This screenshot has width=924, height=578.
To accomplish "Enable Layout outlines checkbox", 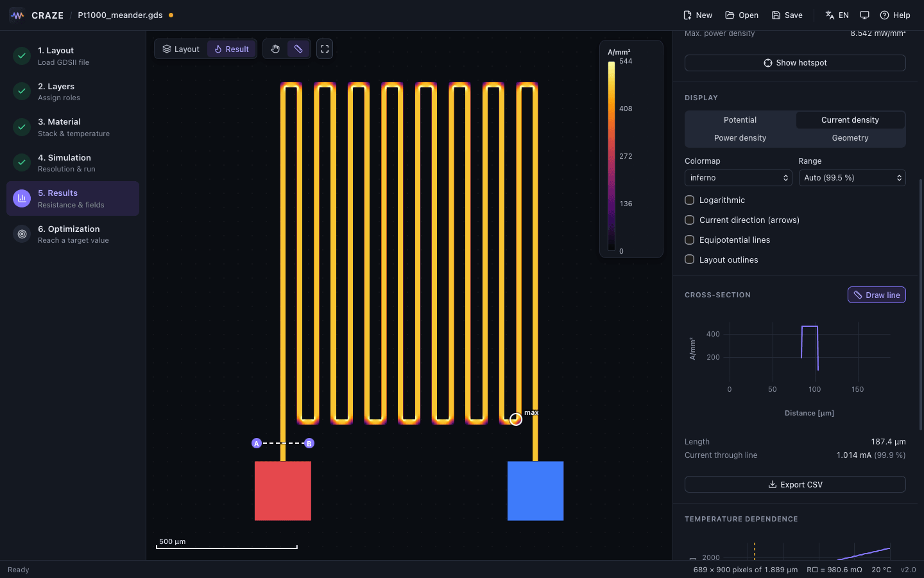I will (x=690, y=259).
